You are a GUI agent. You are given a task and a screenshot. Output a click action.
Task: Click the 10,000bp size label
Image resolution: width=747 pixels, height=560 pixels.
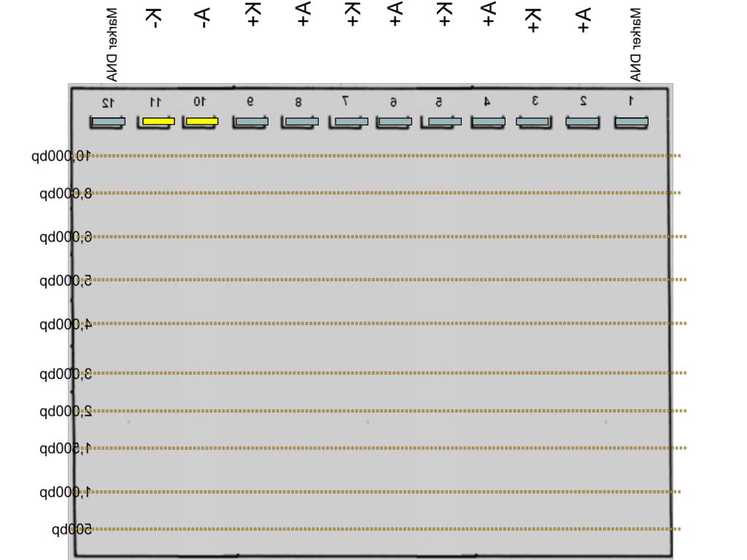61,156
